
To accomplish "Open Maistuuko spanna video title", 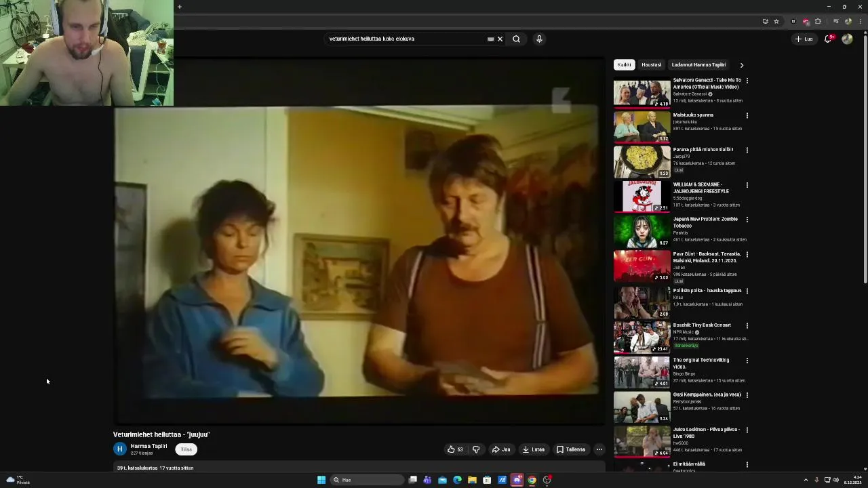I will (x=693, y=115).
